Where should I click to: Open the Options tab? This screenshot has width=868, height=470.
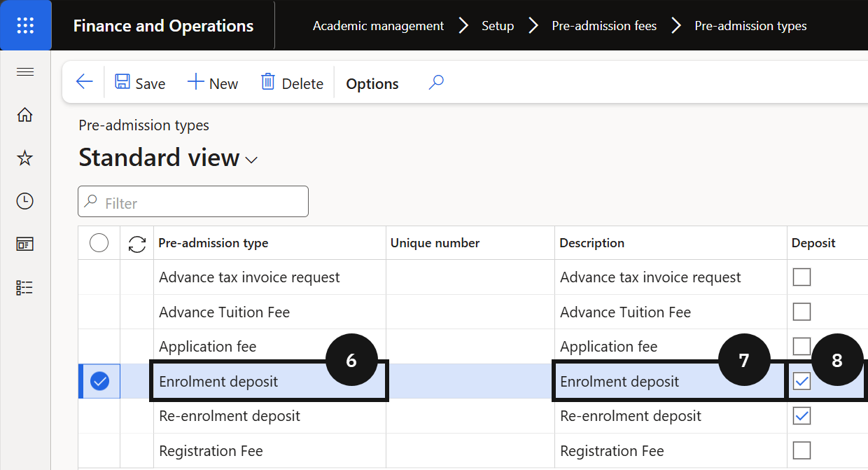coord(372,83)
